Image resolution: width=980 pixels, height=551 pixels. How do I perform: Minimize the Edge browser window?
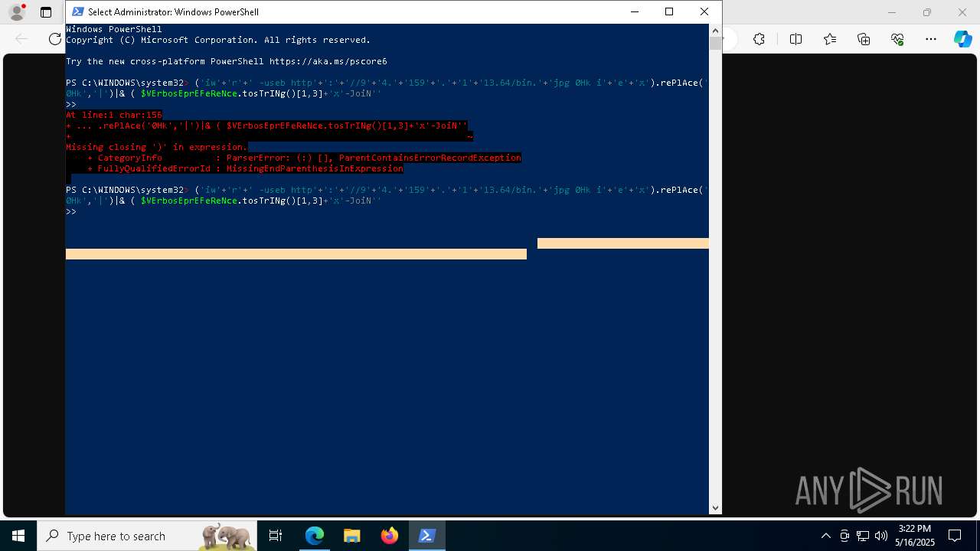(892, 12)
